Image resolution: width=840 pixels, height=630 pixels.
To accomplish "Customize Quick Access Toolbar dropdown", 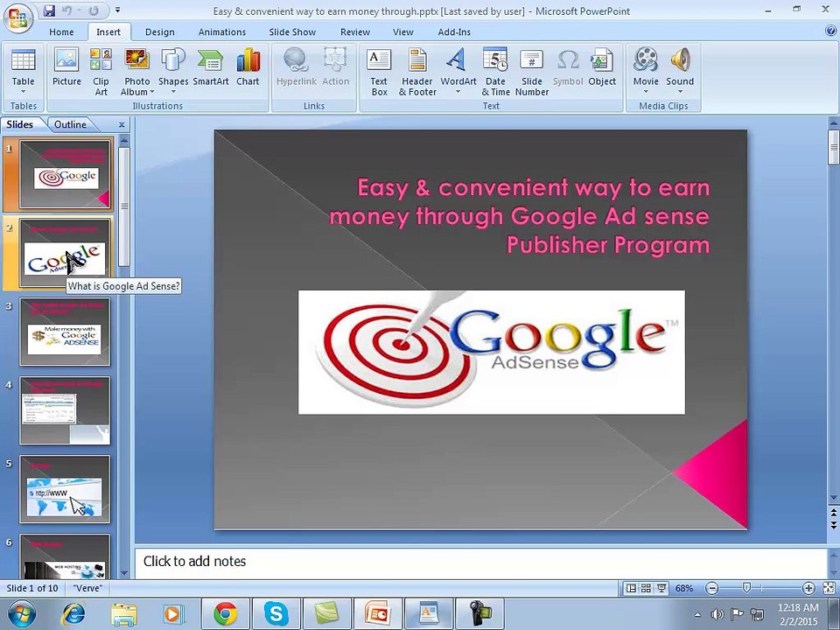I will tap(117, 10).
